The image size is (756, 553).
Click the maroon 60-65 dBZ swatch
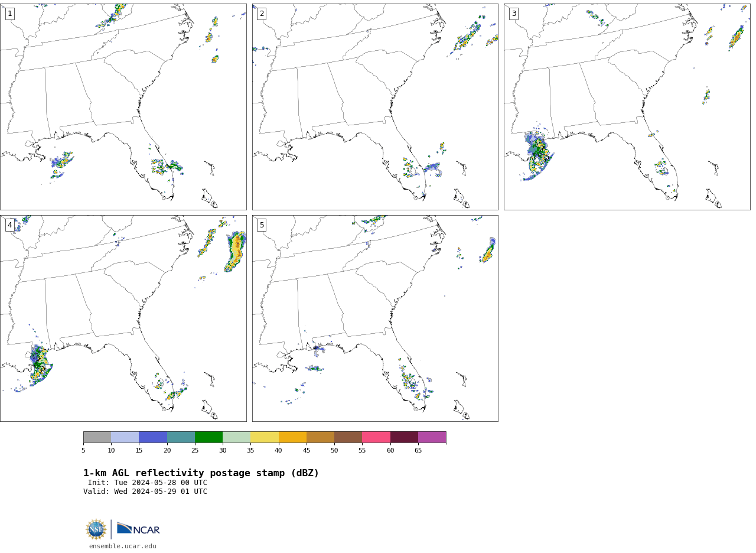click(x=404, y=437)
